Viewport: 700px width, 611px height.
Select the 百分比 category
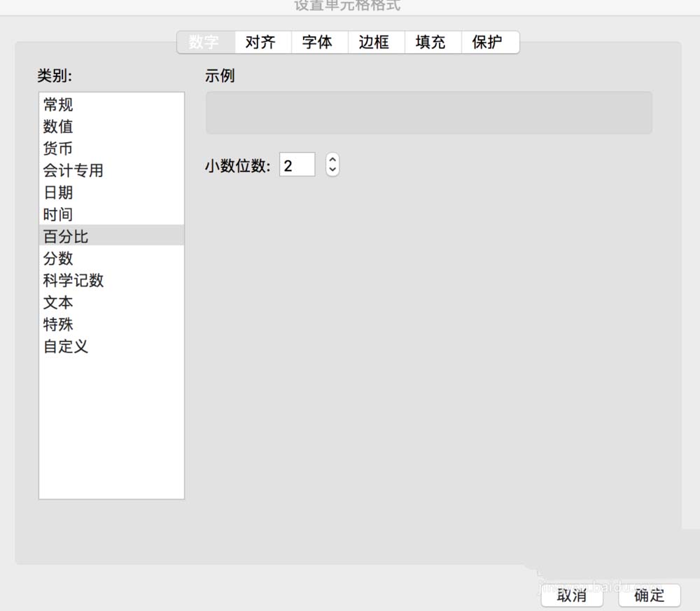click(66, 236)
